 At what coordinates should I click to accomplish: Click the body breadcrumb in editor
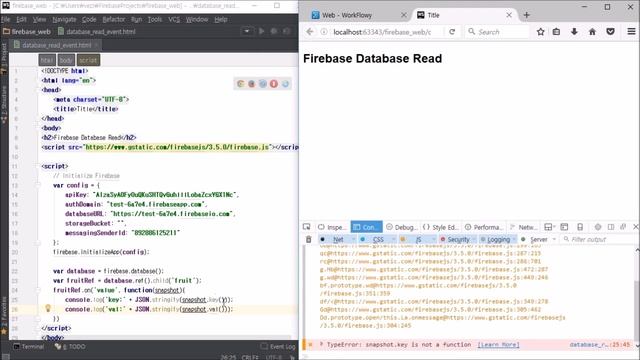(66, 60)
